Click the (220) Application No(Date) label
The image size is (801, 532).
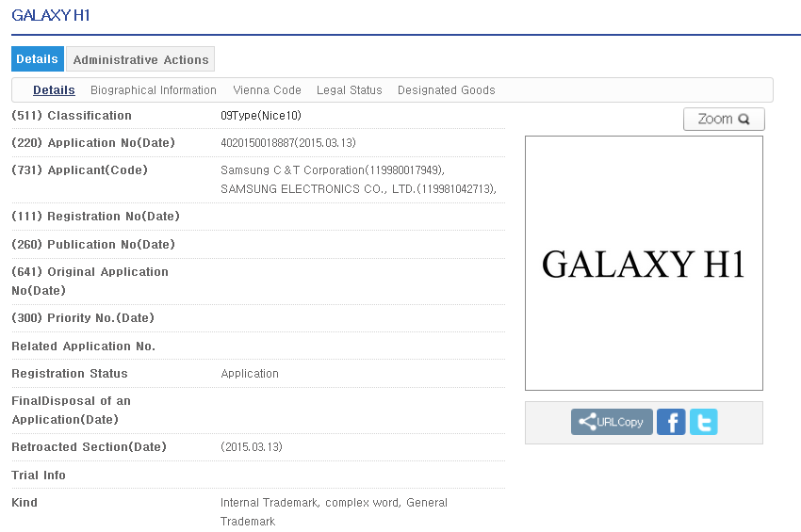[93, 142]
